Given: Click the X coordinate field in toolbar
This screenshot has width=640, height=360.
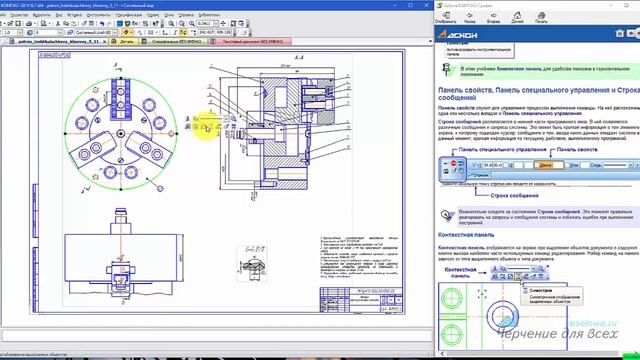Looking at the screenshot, I should [x=207, y=32].
